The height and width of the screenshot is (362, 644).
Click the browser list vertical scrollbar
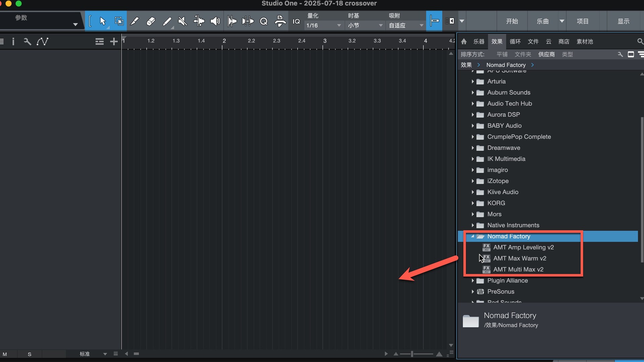click(x=642, y=189)
